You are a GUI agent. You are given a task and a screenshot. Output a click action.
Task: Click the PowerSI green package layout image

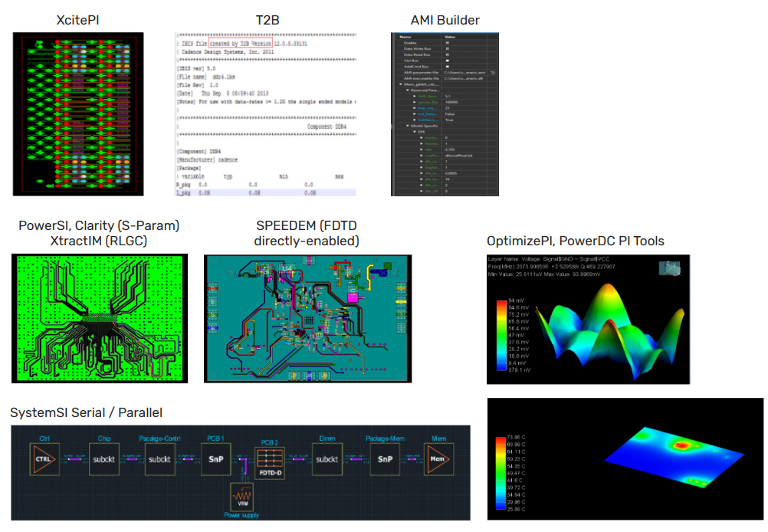point(100,318)
